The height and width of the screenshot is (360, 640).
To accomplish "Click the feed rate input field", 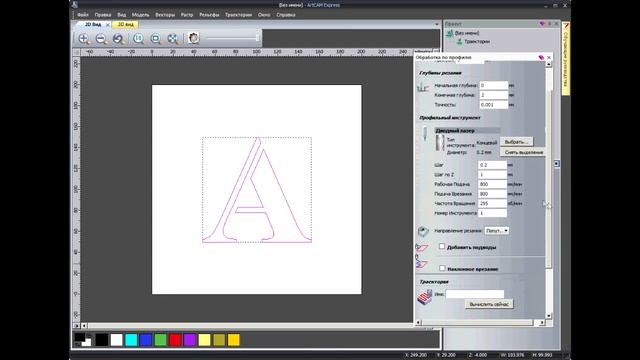I will coord(492,184).
